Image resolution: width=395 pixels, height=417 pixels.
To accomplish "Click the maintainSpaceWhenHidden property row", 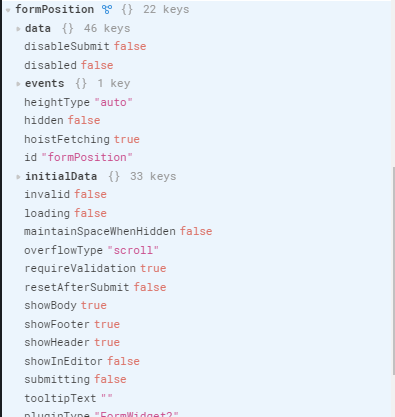I will [x=118, y=231].
